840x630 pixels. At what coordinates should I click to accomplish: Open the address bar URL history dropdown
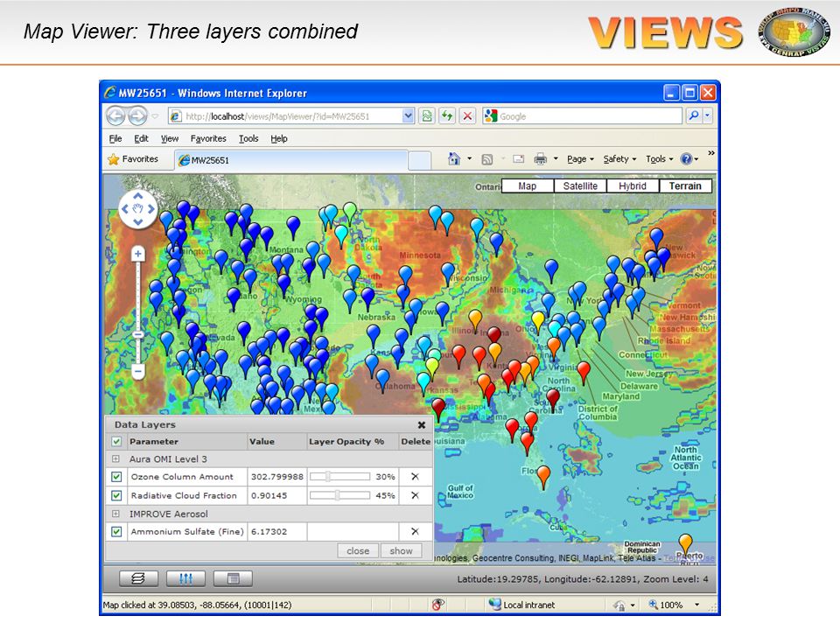pyautogui.click(x=409, y=116)
